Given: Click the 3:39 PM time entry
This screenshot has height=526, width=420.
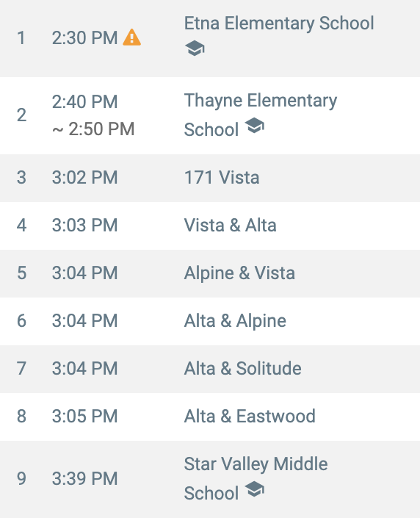Looking at the screenshot, I should (84, 478).
